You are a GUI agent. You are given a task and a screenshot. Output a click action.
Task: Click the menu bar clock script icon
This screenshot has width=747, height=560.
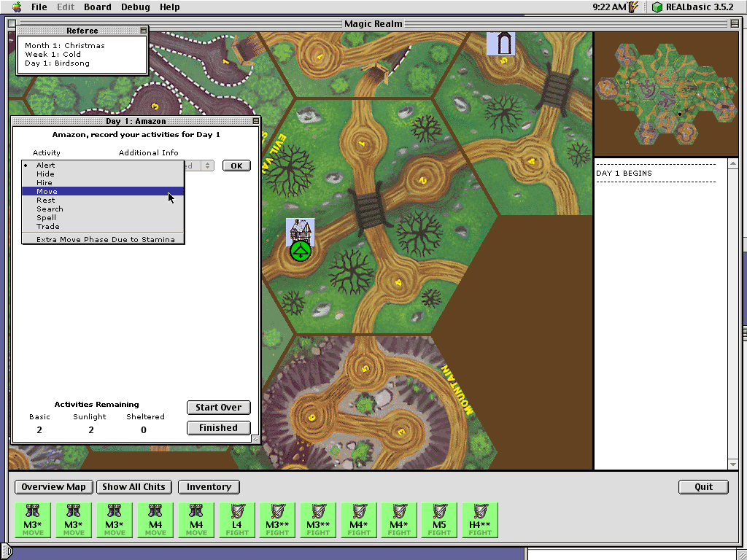(x=633, y=7)
